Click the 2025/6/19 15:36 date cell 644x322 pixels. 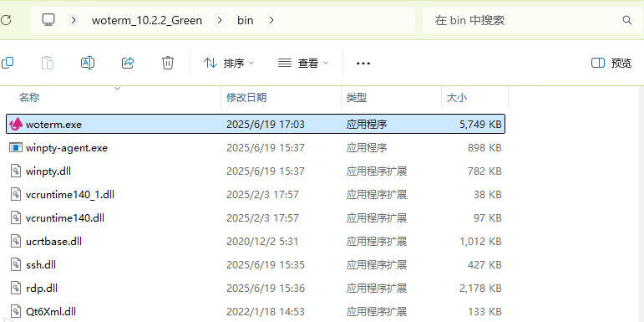tap(266, 289)
